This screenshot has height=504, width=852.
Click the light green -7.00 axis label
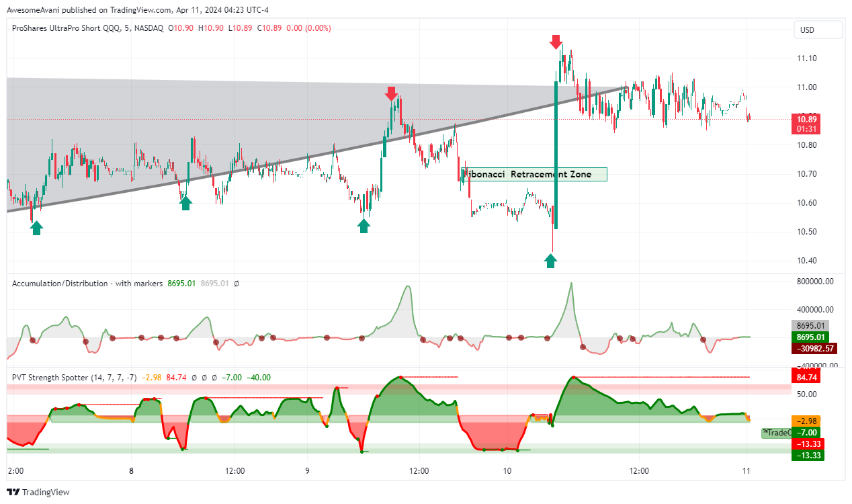coord(806,432)
